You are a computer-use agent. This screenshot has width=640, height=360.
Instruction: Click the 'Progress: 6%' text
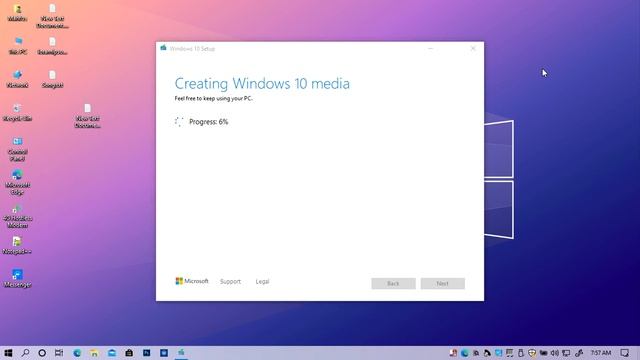209,122
